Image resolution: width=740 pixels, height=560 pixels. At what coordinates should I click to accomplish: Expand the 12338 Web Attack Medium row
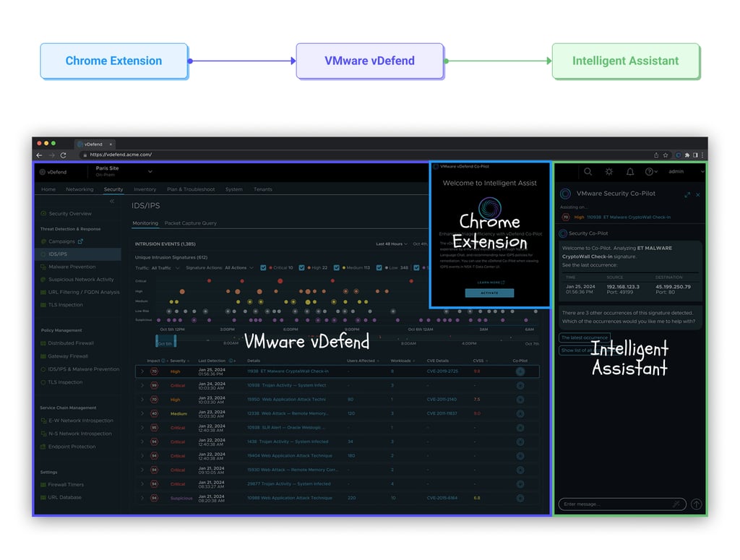point(142,414)
